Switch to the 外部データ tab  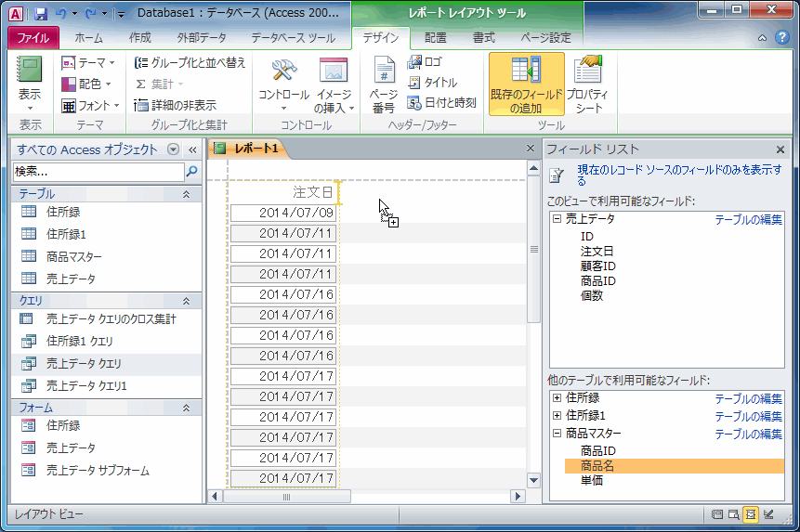[x=202, y=38]
